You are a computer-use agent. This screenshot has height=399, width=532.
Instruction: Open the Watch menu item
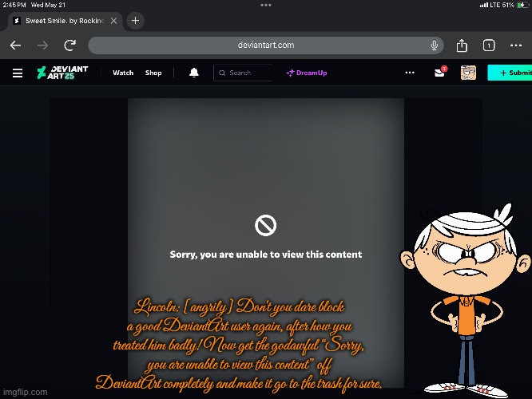click(123, 73)
